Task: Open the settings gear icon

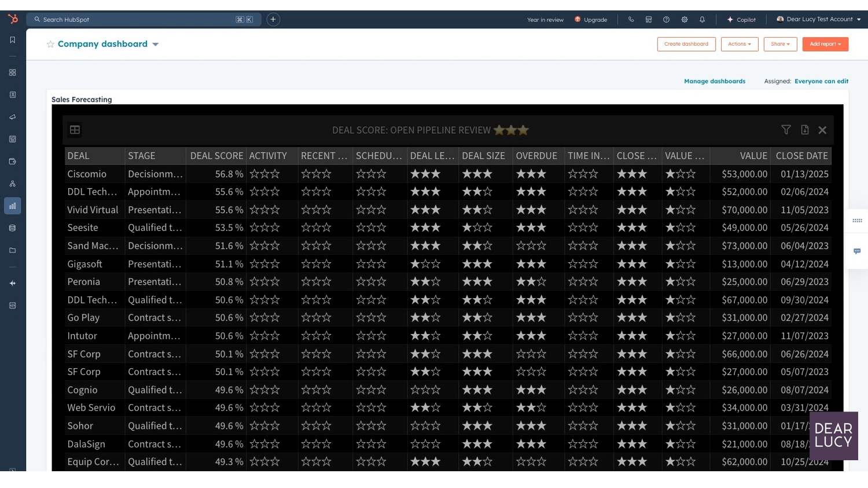Action: (684, 20)
